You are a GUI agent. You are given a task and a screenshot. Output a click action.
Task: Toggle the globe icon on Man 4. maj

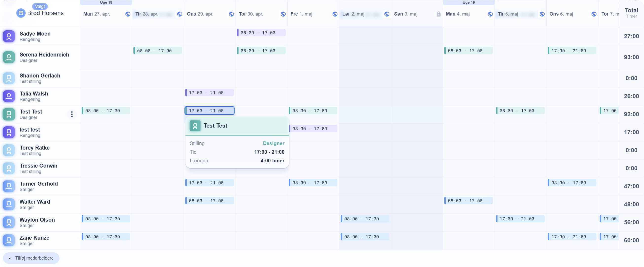[490, 14]
